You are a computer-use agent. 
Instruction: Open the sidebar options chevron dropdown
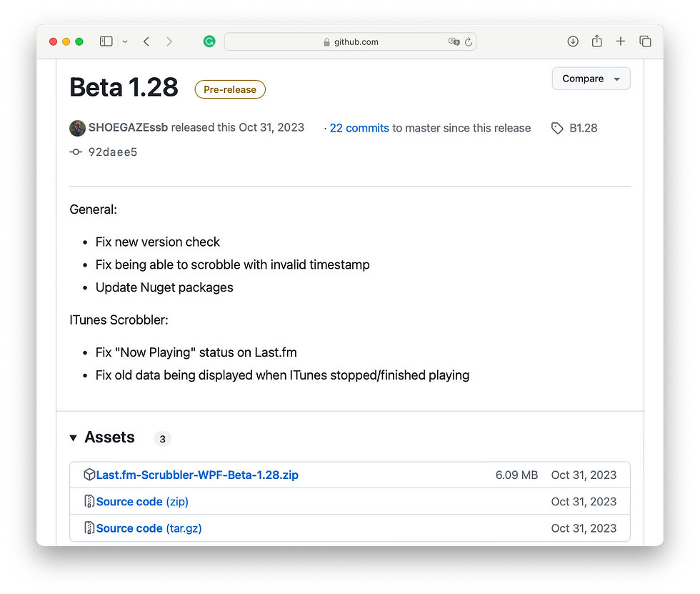click(125, 41)
